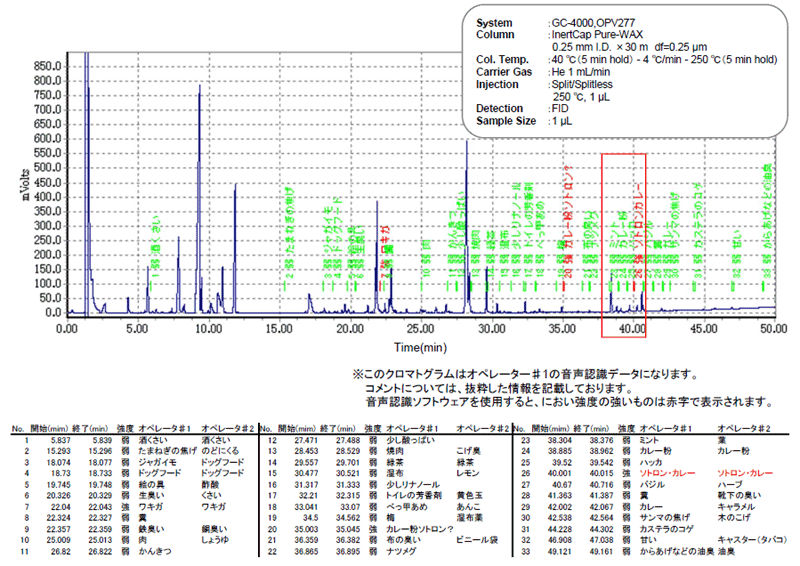Select the table cell "のどにくる"
The height and width of the screenshot is (566, 800).
point(220,451)
